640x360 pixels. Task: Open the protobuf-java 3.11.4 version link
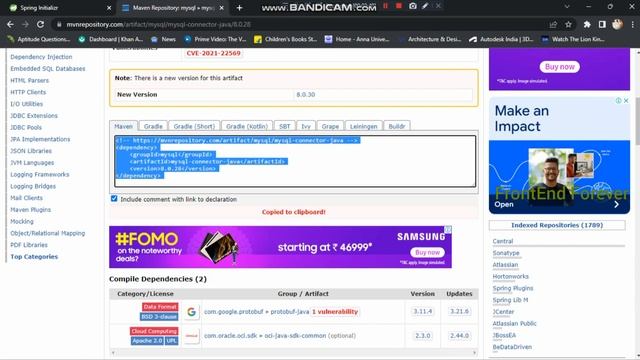pos(422,311)
